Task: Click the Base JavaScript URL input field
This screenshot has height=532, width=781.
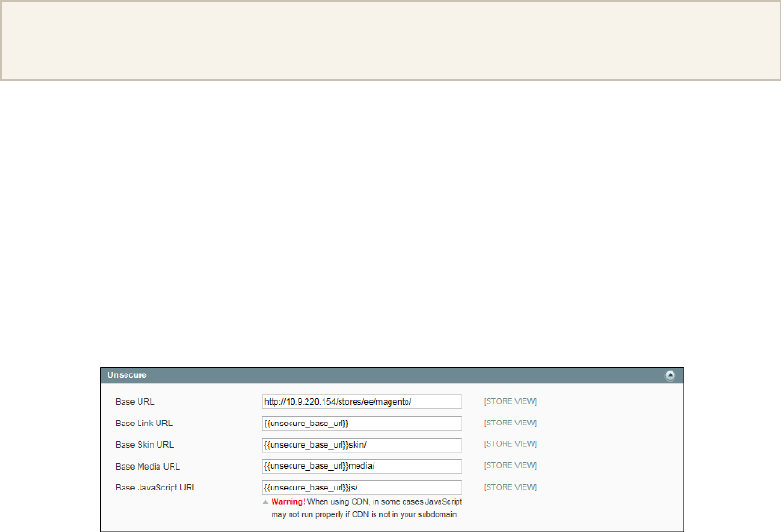Action: click(362, 488)
